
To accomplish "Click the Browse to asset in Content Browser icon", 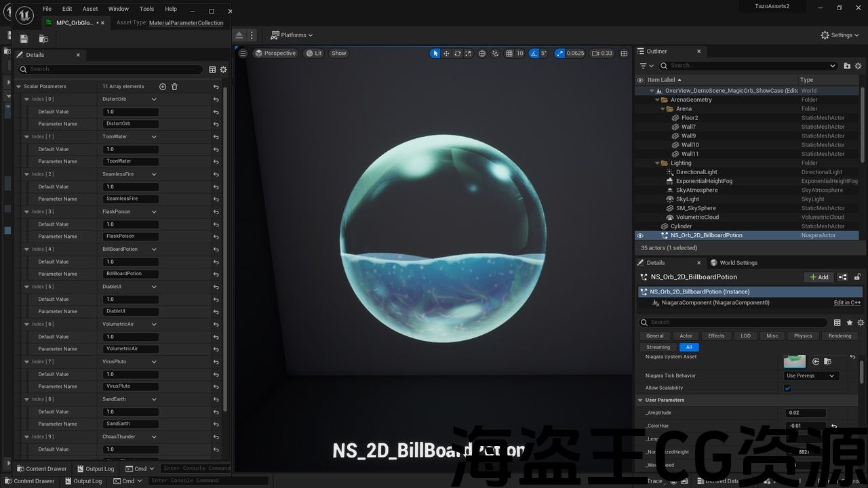I will [43, 39].
